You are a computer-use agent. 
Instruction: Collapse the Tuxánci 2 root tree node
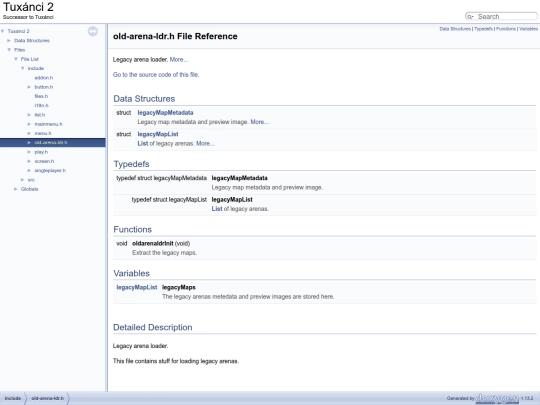tap(3, 31)
